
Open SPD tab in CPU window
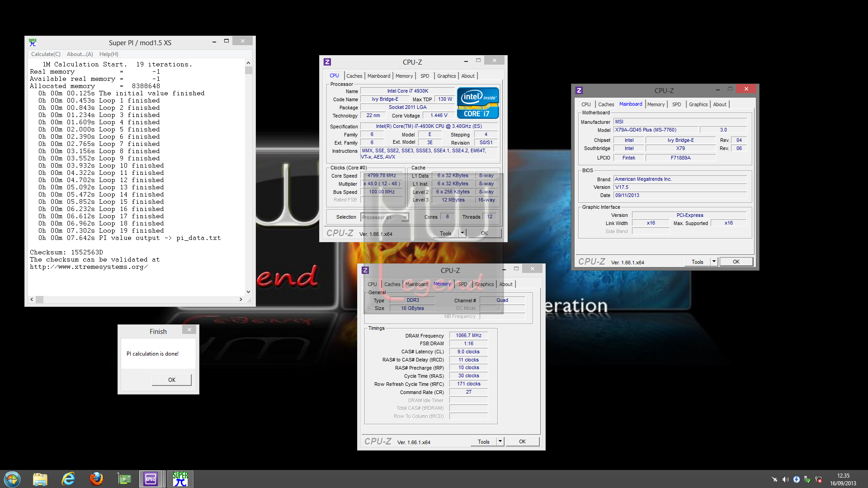point(425,76)
